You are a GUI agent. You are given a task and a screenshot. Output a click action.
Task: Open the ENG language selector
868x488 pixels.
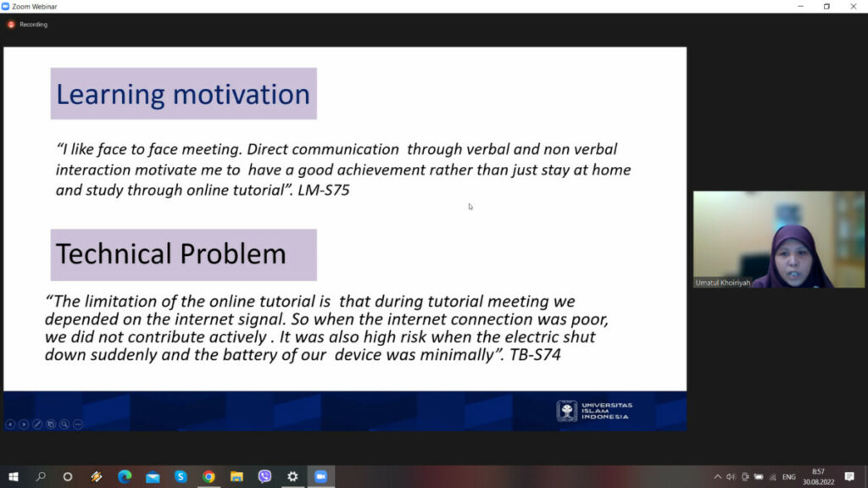click(788, 477)
